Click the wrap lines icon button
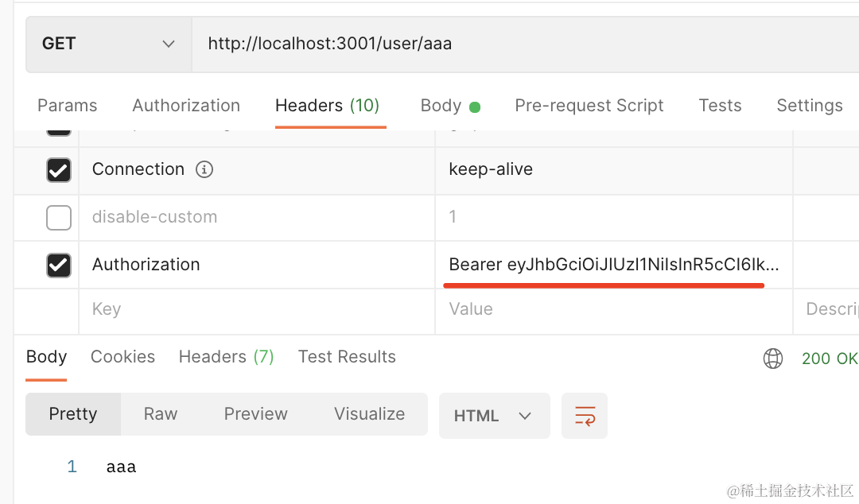 (585, 416)
